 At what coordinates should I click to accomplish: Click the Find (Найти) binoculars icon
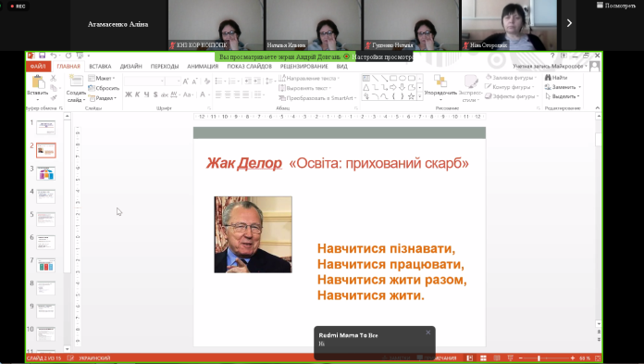548,77
